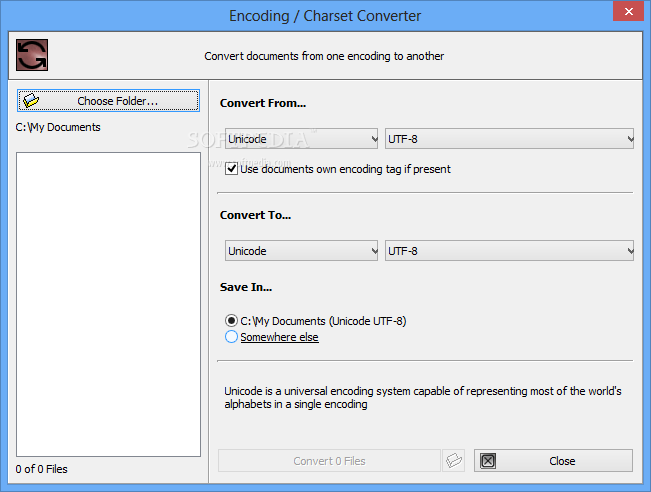Close the window with the red X
This screenshot has width=651, height=492.
[629, 11]
